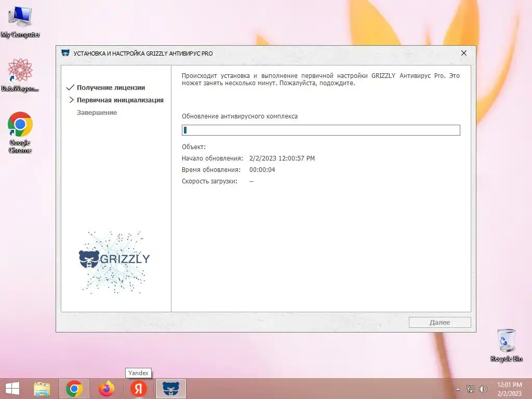Launch Firefox from the taskbar

pyautogui.click(x=107, y=389)
